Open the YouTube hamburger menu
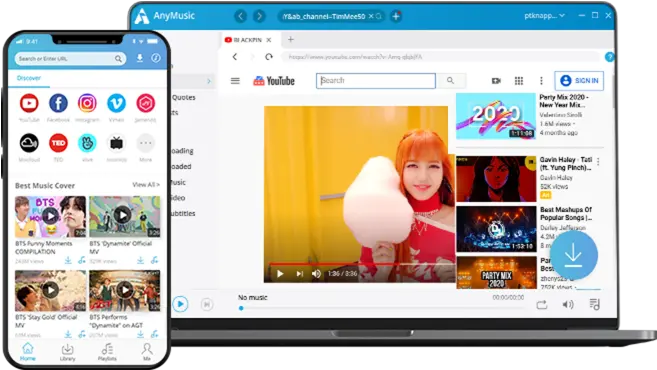 235,80
